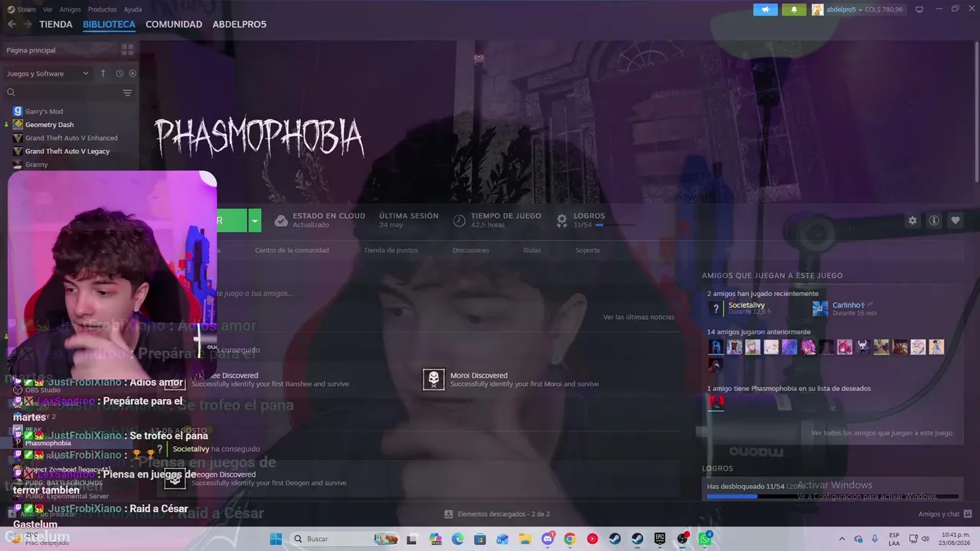Open WhatsApp from the taskbar
The image size is (980, 551).
tap(705, 539)
